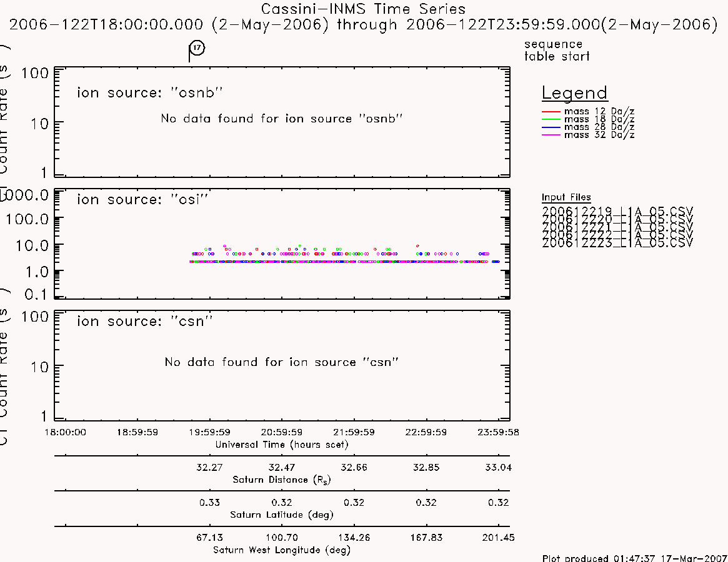Click the '20:59:59' time axis tick
This screenshot has width=728, height=562.
pyautogui.click(x=282, y=432)
